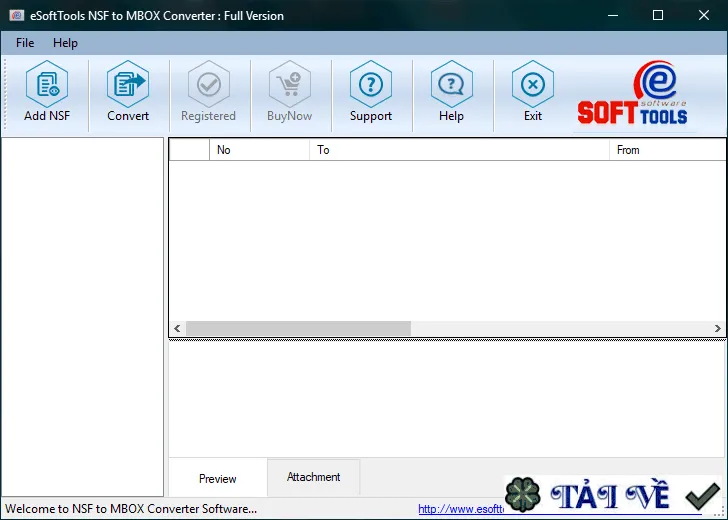Click the eSoftTools logo image
Screen dimensions: 728x520
[x=632, y=93]
